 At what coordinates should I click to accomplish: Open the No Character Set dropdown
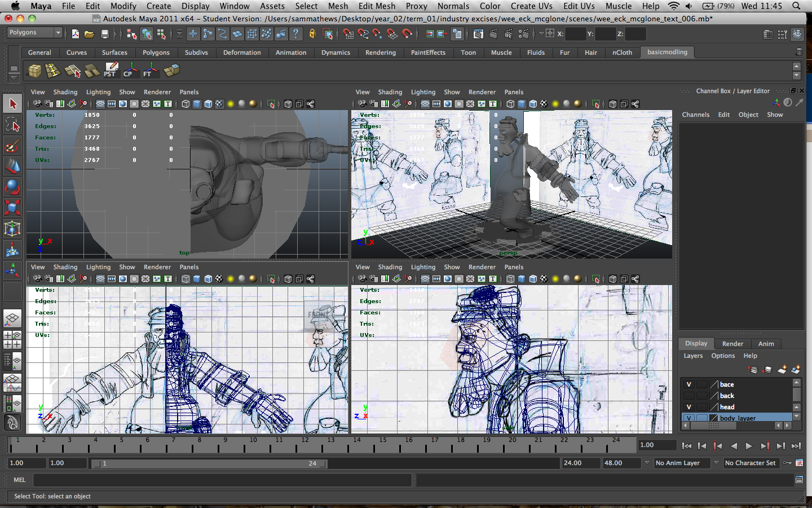tap(751, 463)
